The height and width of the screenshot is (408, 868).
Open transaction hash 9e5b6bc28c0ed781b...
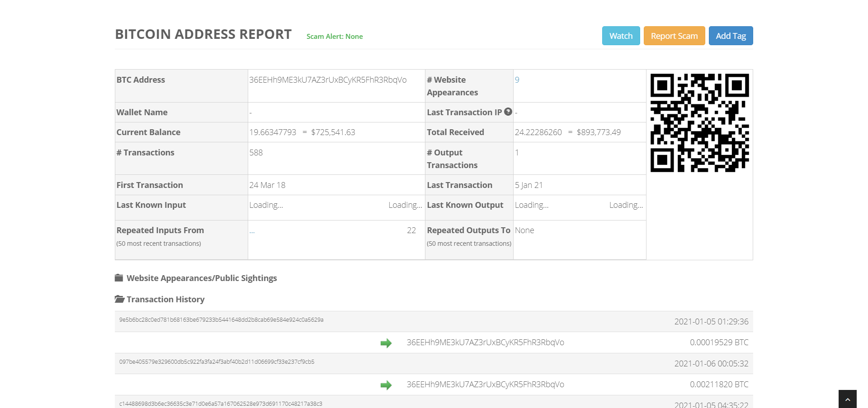point(221,319)
